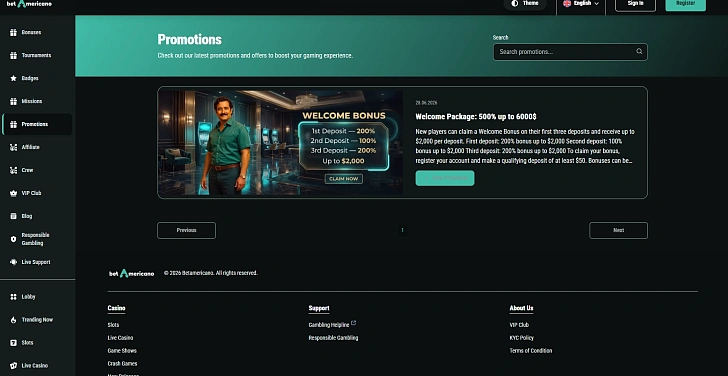Open footer Responsible Gambling link

(333, 338)
